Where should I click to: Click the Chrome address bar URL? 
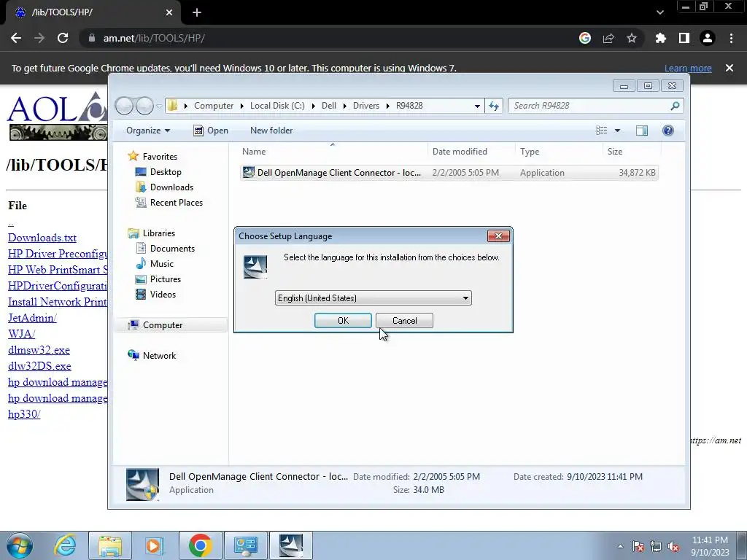click(154, 38)
